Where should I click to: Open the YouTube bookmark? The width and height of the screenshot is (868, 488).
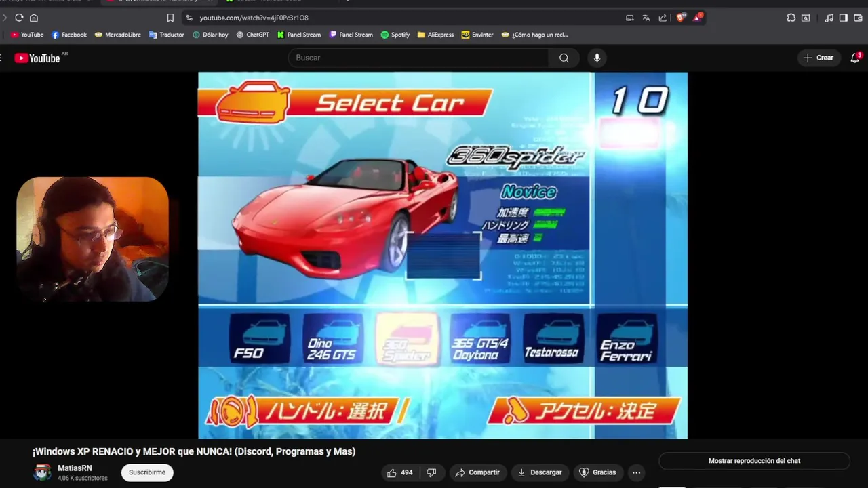point(27,35)
